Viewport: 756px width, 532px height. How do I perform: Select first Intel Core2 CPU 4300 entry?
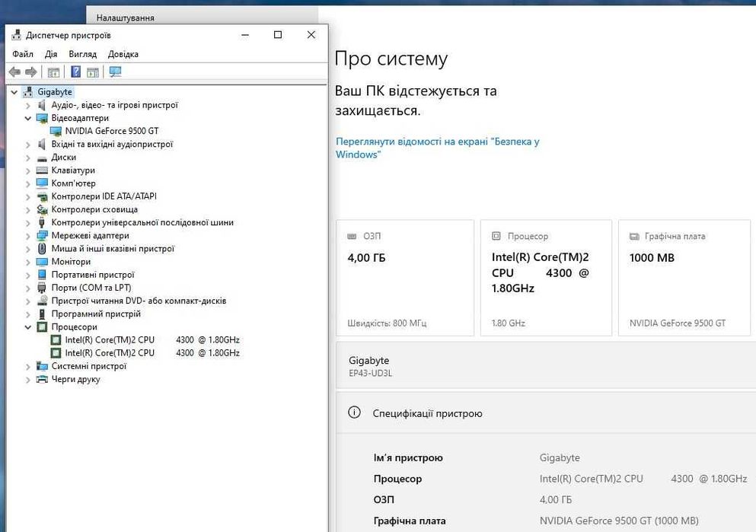click(152, 340)
